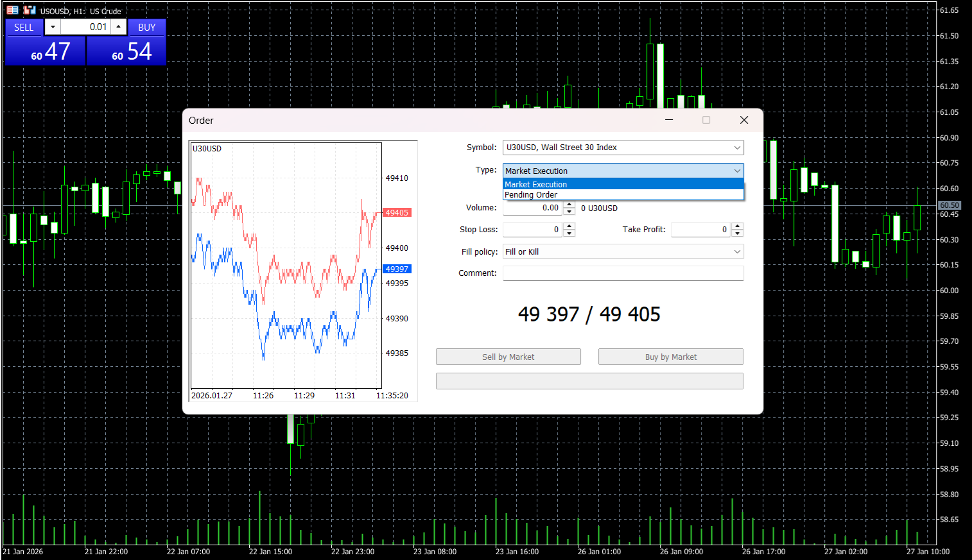The width and height of the screenshot is (972, 560).
Task: Increase Volume with the up spinner arrow
Action: [569, 205]
